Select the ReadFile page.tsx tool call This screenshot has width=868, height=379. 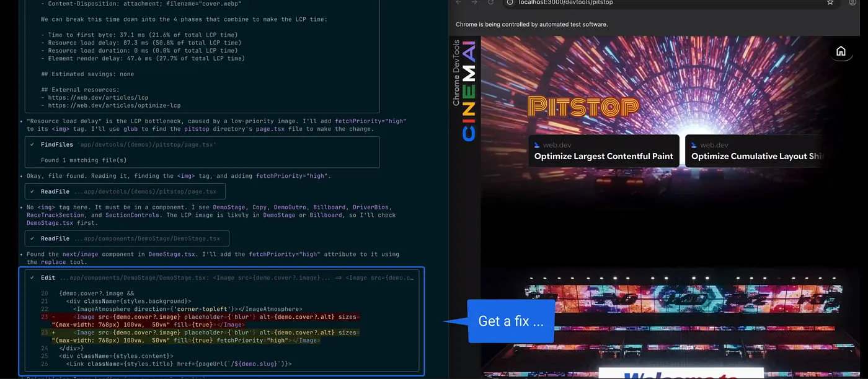click(x=125, y=191)
